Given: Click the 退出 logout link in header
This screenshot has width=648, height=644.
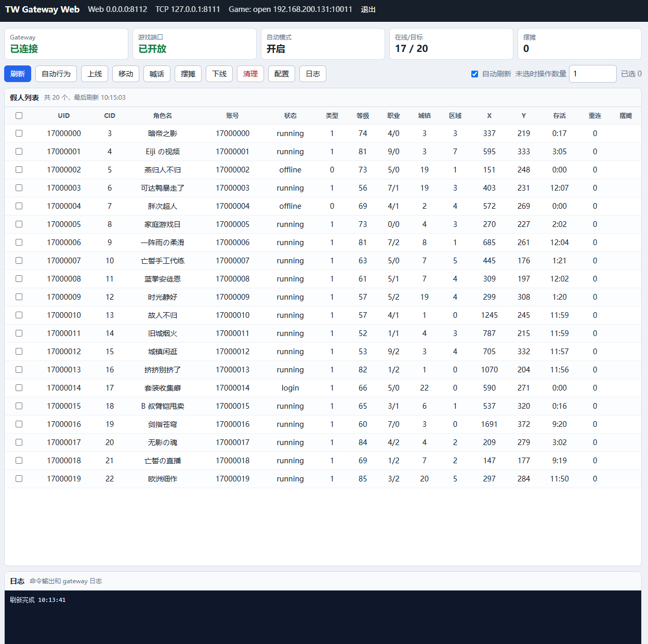Looking at the screenshot, I should click(x=368, y=9).
